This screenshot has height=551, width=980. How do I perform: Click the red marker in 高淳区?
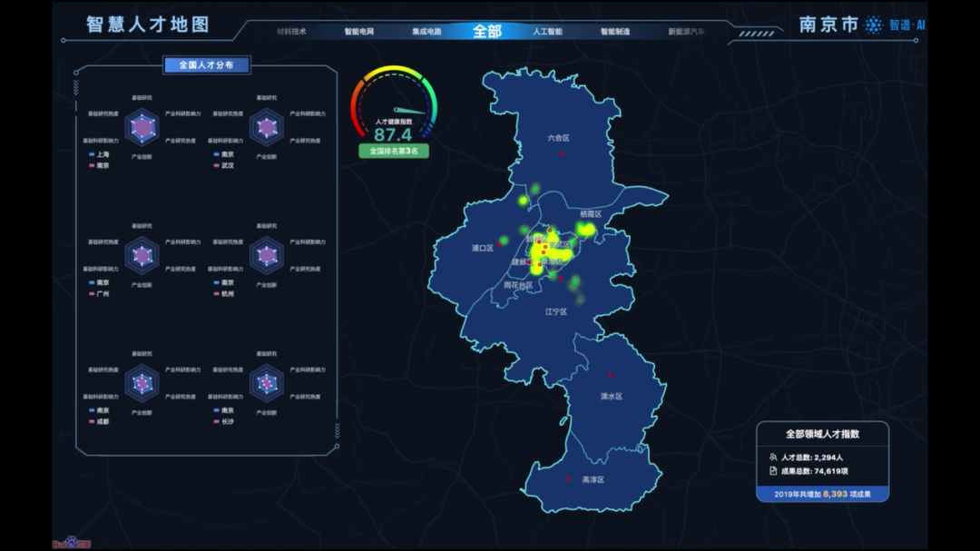click(569, 478)
